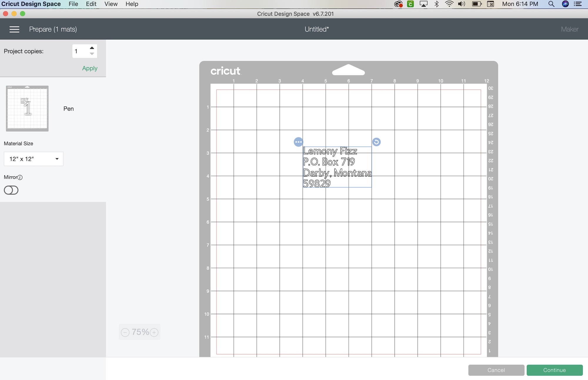Select the mat 1 thumbnail
The image size is (588, 380).
tap(27, 109)
